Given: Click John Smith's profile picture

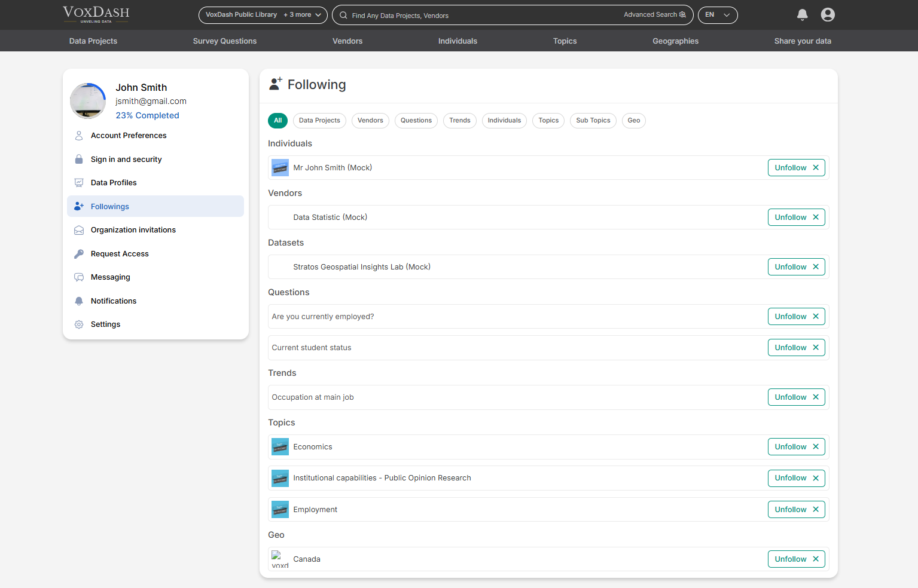Looking at the screenshot, I should (x=88, y=101).
